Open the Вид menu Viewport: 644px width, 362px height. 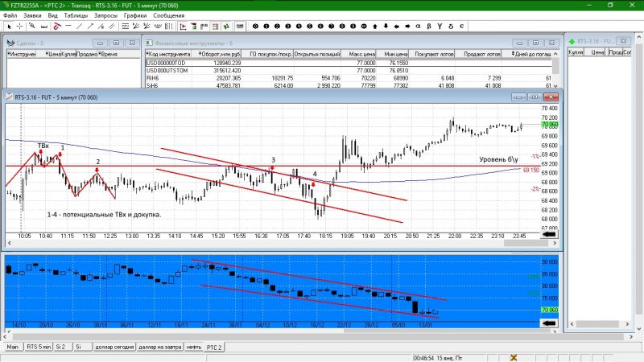[x=52, y=15]
